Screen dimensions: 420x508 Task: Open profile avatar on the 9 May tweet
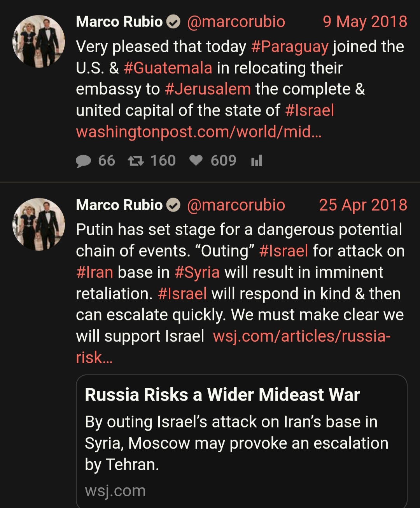click(39, 41)
